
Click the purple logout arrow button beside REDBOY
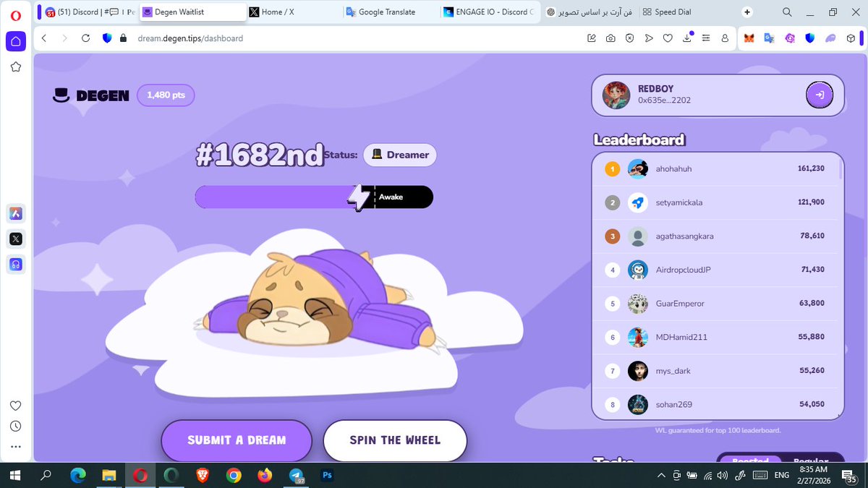tap(820, 94)
